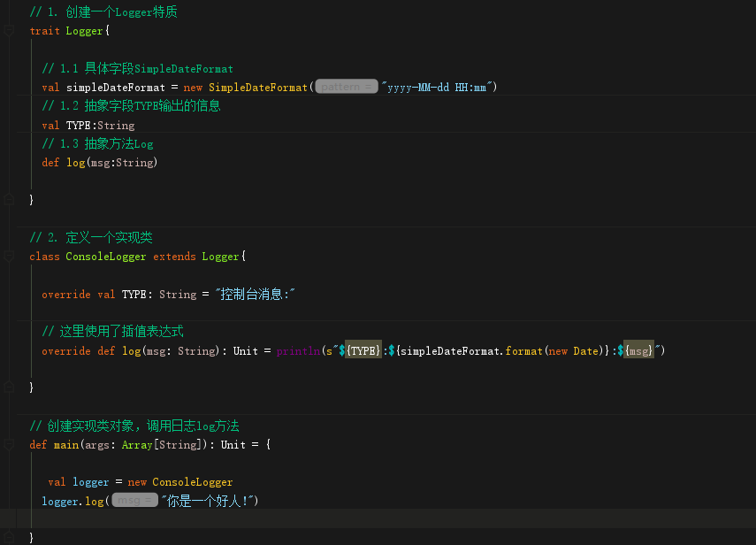
Task: Click highlighted '{TYPE}' in interpolated string
Action: 363,350
